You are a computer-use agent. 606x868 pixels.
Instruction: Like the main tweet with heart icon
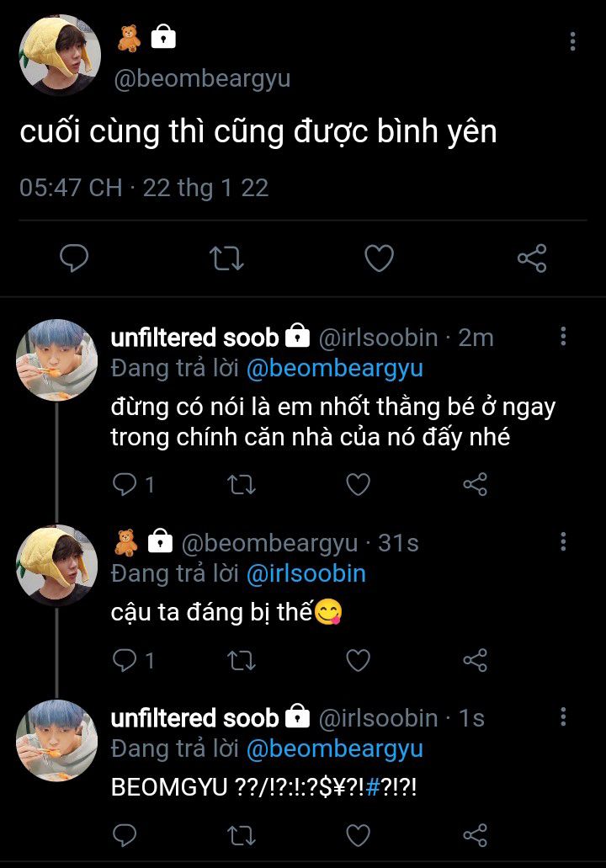(379, 258)
